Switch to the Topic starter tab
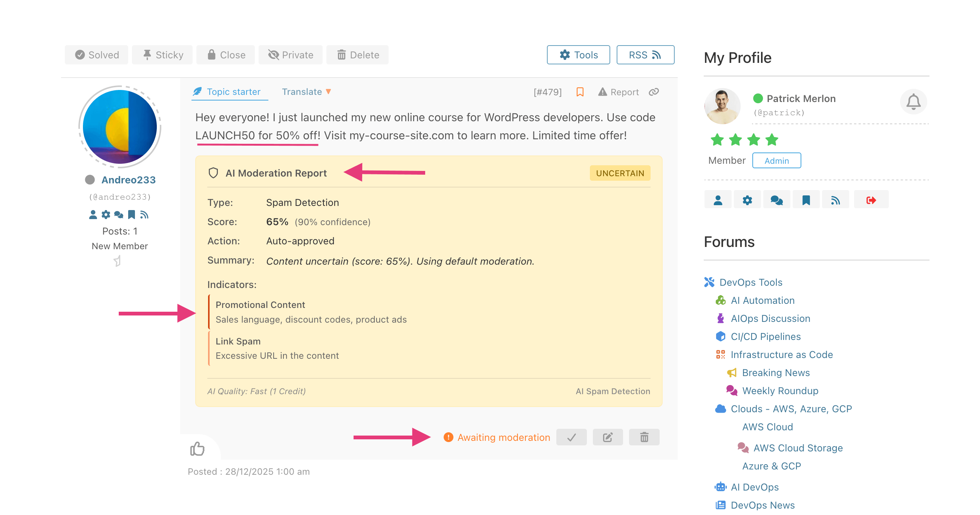Image resolution: width=980 pixels, height=515 pixels. (x=230, y=91)
